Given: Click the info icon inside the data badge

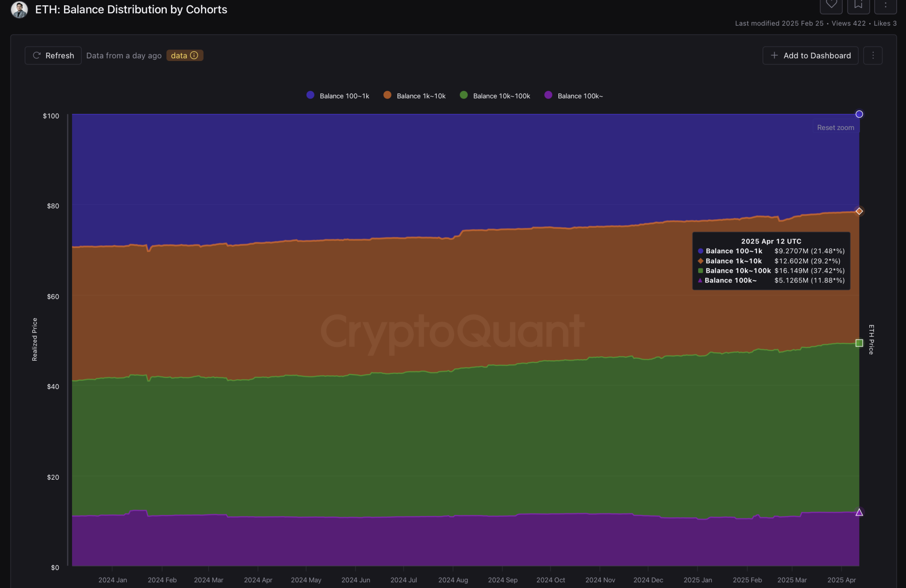Looking at the screenshot, I should click(x=195, y=55).
